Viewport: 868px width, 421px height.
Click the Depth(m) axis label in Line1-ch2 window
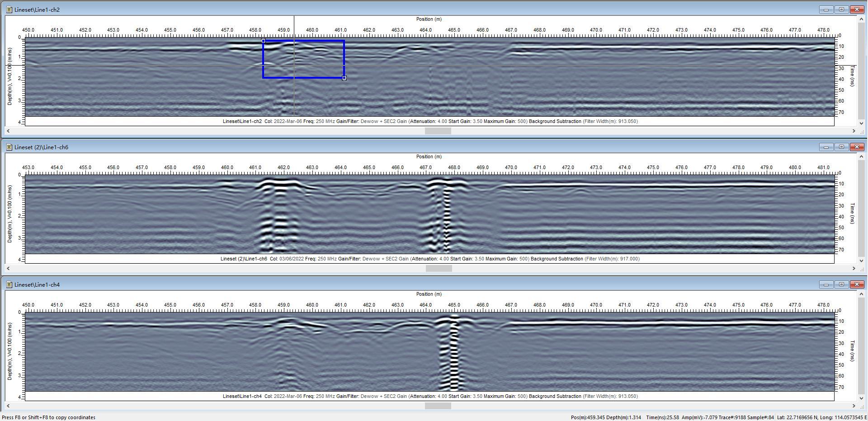[x=9, y=77]
